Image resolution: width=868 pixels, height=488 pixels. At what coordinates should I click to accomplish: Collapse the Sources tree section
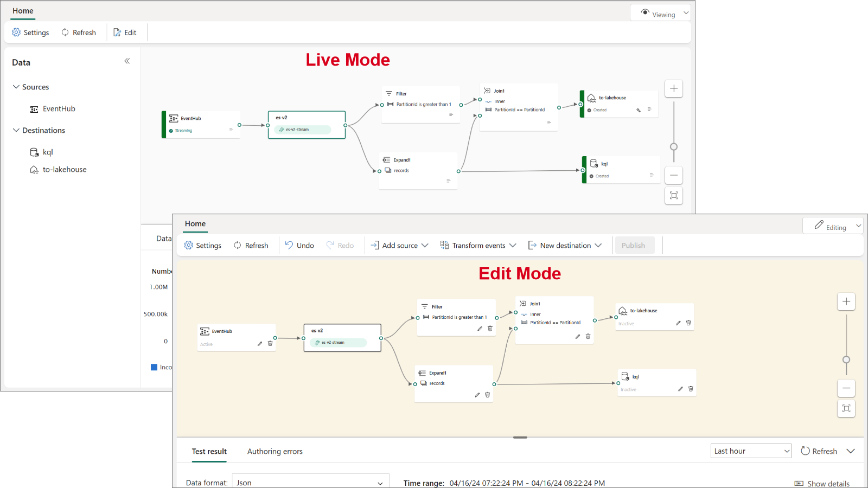(16, 87)
